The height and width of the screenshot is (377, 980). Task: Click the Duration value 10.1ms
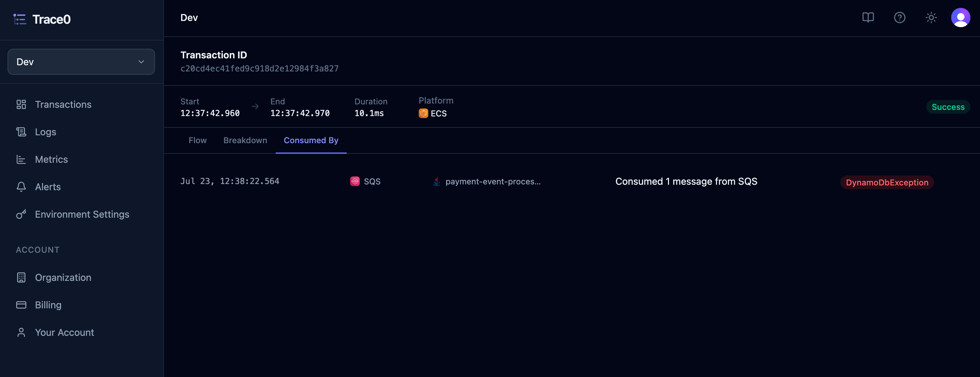coord(369,113)
